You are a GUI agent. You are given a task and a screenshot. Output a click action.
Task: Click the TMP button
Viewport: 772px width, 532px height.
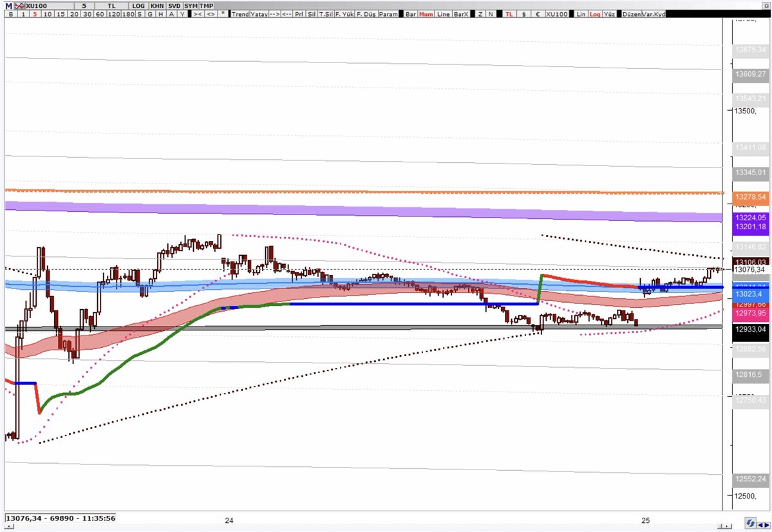click(x=206, y=6)
